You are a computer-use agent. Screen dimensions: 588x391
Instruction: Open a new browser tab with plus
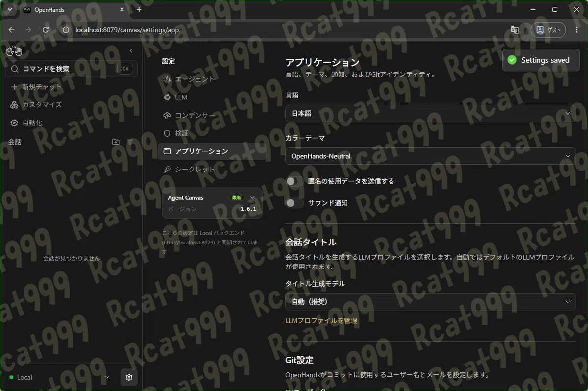(139, 9)
